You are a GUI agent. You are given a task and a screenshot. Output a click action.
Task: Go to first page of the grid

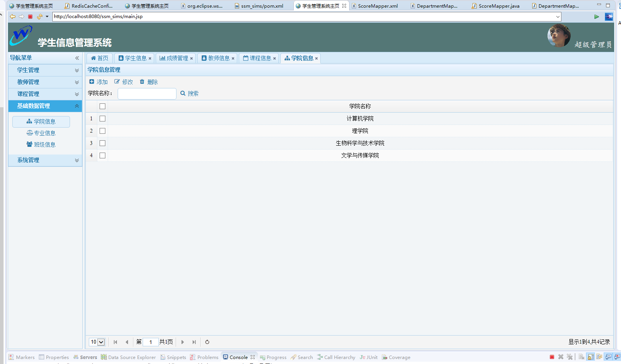(x=115, y=342)
